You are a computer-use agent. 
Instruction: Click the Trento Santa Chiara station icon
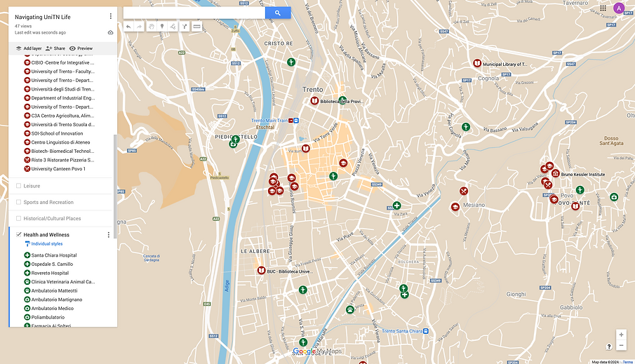pos(426,331)
